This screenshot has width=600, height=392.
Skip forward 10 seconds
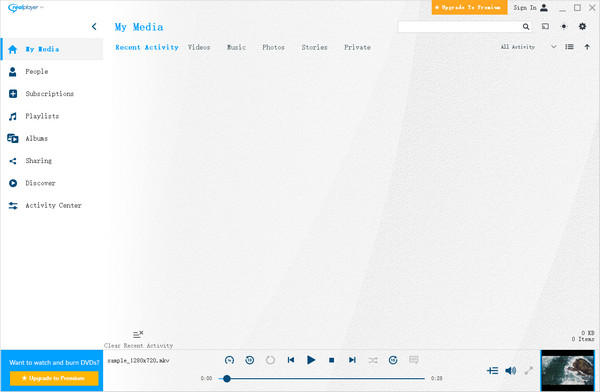tap(393, 360)
